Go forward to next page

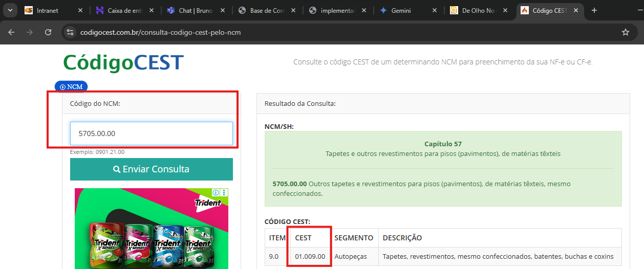pos(30,32)
